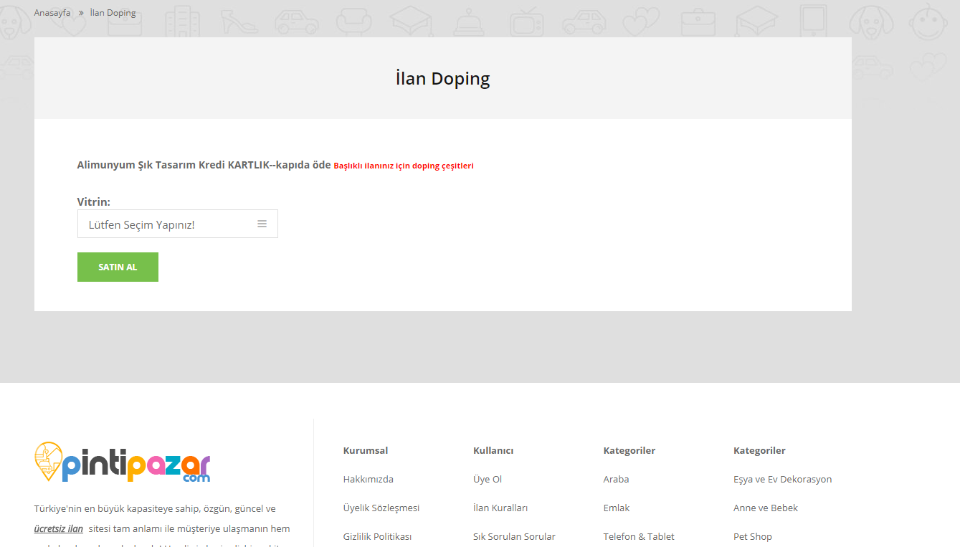
Task: Select the Emlak category link
Action: [x=616, y=508]
